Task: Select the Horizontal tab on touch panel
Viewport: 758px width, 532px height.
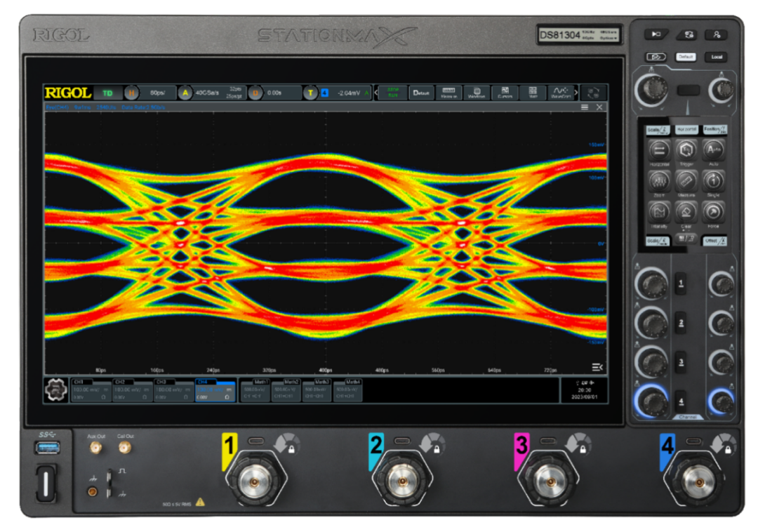Action: [x=686, y=130]
